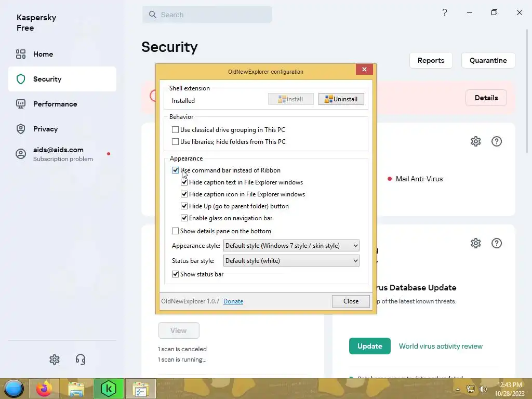This screenshot has width=532, height=399.
Task: Click the Kaspersky help question mark icon
Action: point(445,12)
